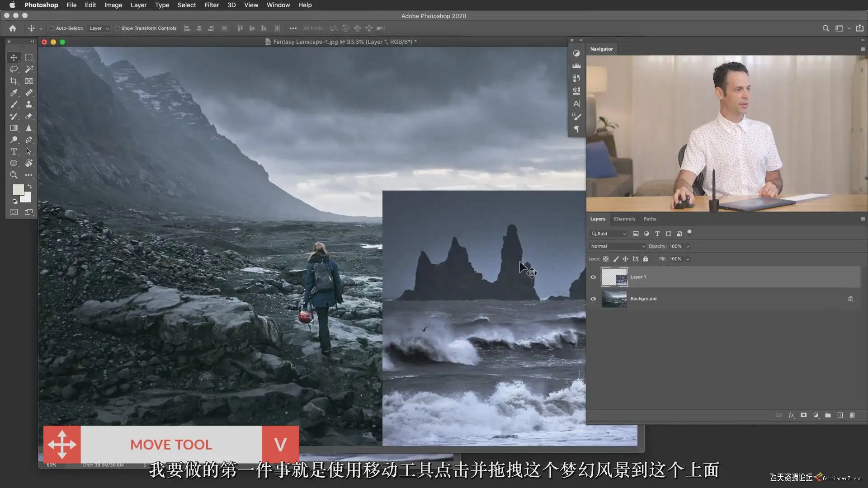Enable the Auto-Select checkbox

pos(52,28)
